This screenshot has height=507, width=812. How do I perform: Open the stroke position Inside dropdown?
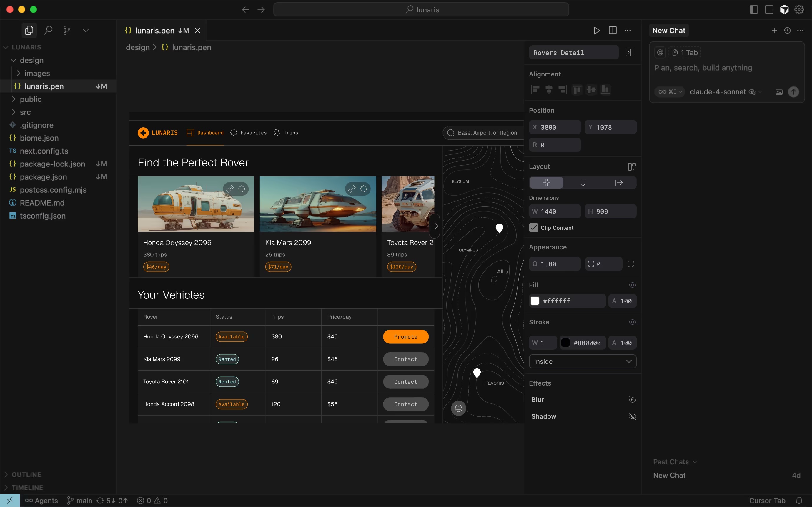click(x=582, y=361)
